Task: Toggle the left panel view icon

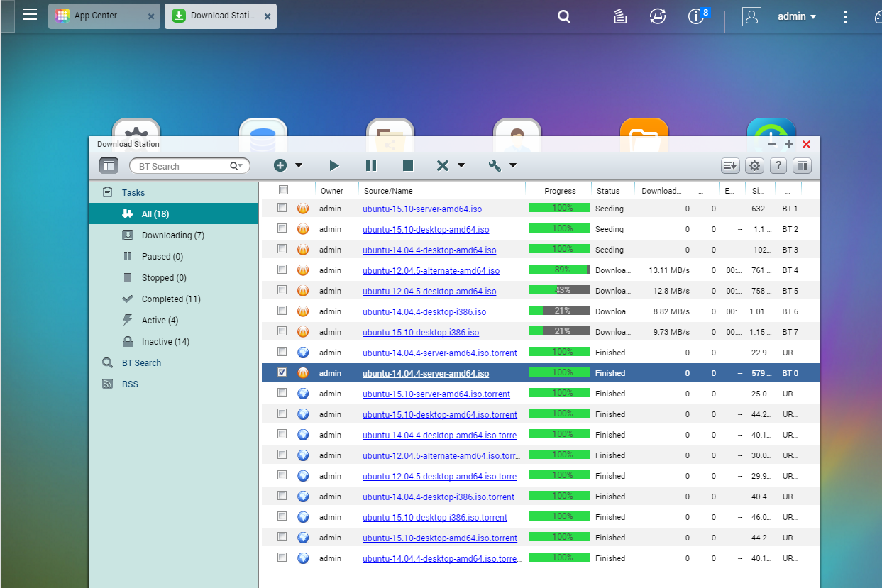Action: click(x=109, y=165)
